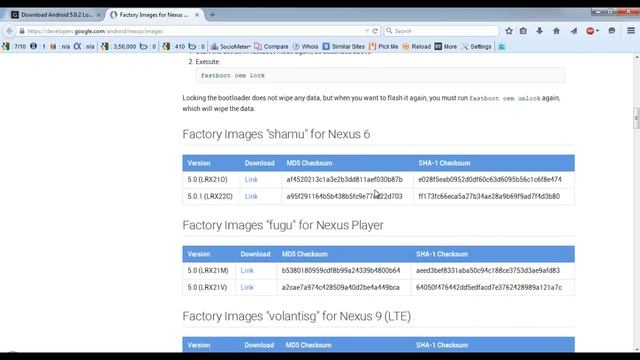Close the Factory Images for Nexus tab

tap(197, 15)
